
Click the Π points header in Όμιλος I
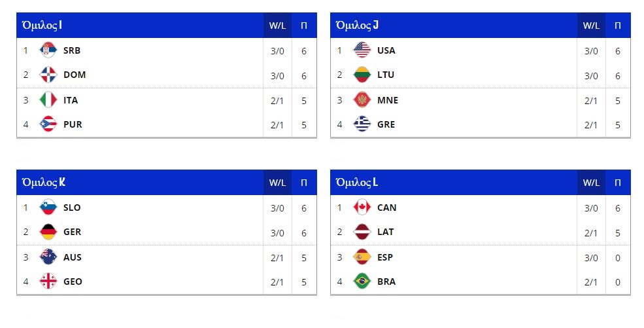[304, 26]
